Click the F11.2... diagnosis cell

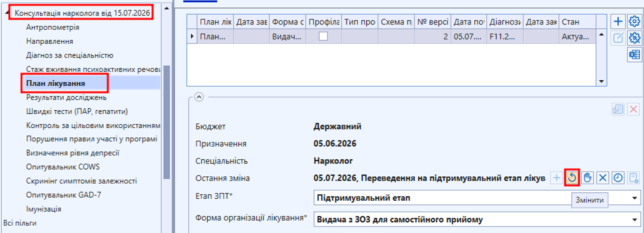[x=505, y=37]
